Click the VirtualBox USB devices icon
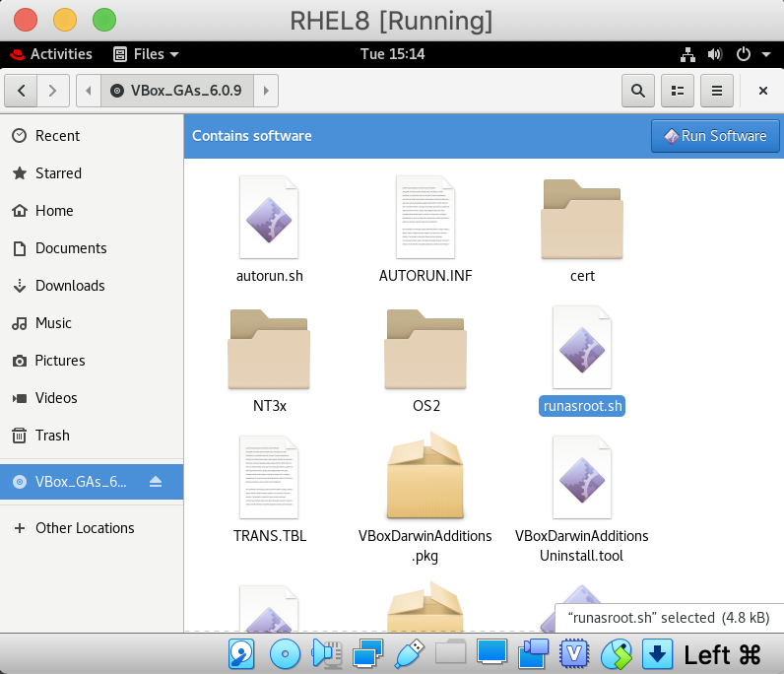This screenshot has height=674, width=784. click(410, 654)
